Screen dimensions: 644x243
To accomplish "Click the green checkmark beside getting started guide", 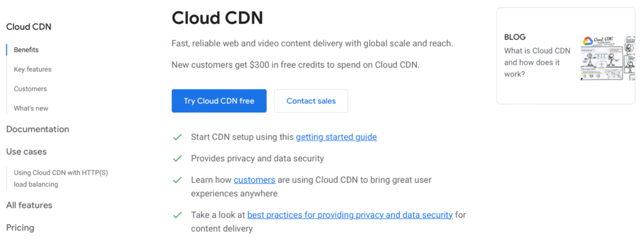I will (x=177, y=138).
